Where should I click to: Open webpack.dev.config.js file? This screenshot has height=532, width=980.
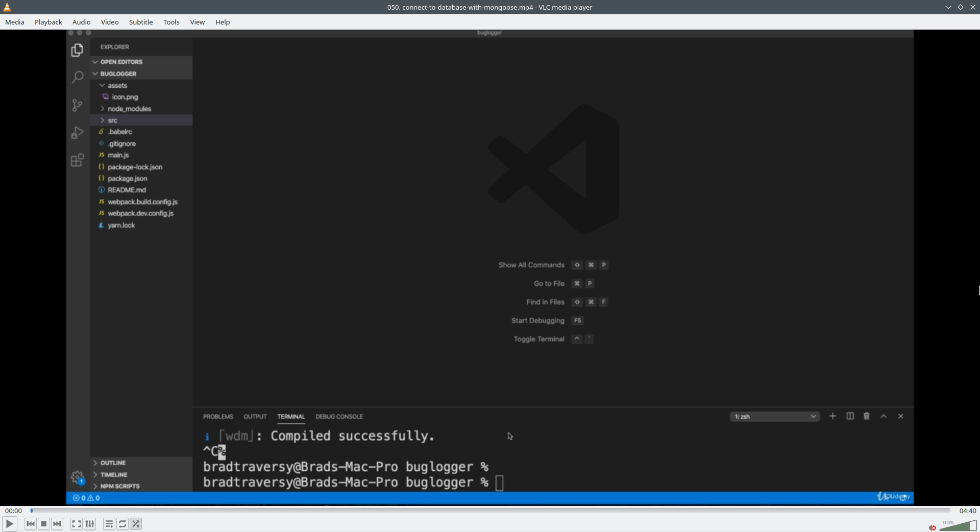click(x=141, y=213)
